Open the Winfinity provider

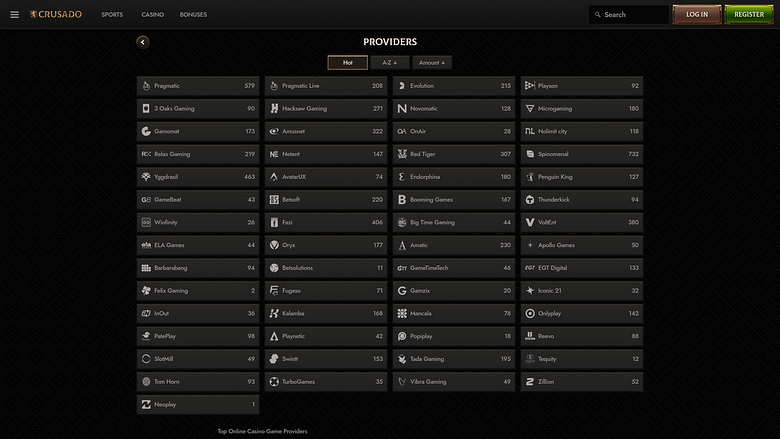pos(198,222)
